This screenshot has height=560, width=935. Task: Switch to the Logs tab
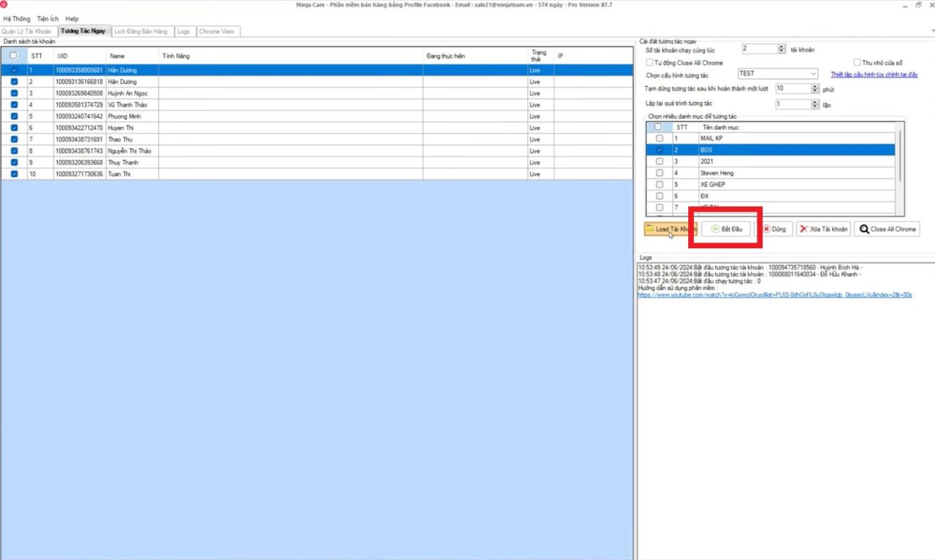tap(183, 31)
